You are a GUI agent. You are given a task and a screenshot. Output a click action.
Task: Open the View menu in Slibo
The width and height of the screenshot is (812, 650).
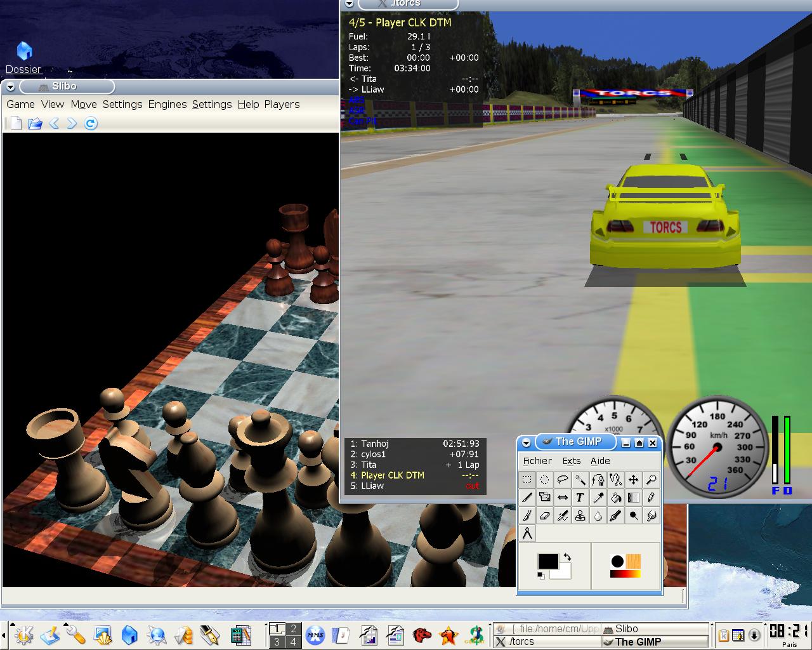pyautogui.click(x=53, y=104)
